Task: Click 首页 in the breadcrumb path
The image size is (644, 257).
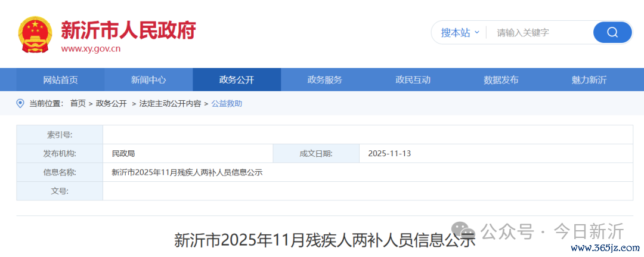Action: point(78,104)
